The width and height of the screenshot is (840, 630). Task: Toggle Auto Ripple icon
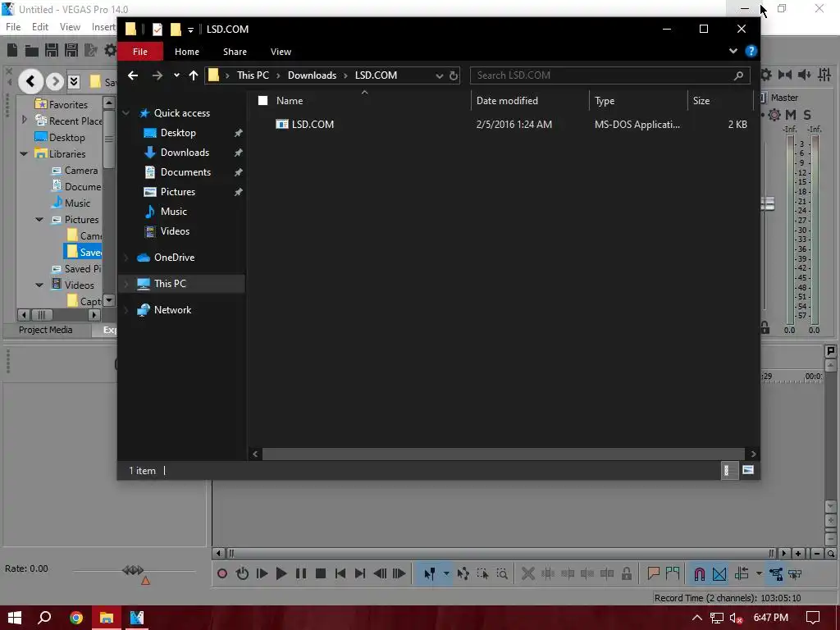(742, 573)
